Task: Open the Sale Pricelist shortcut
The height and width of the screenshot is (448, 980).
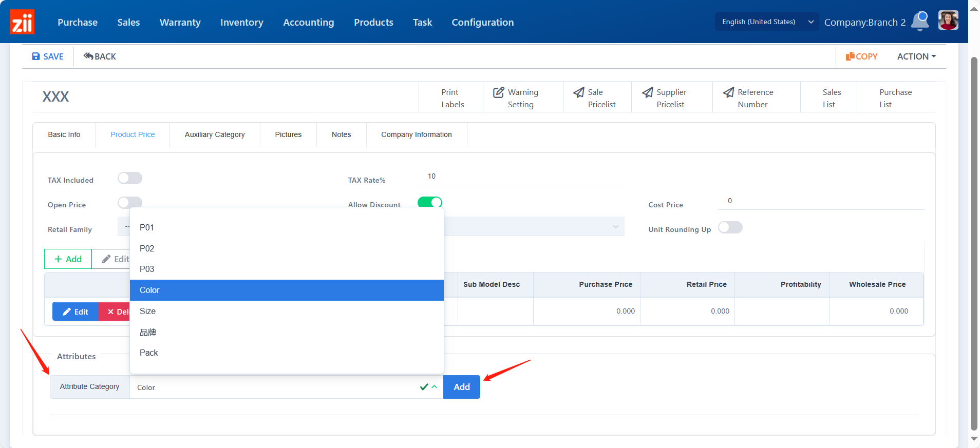Action: tap(597, 98)
